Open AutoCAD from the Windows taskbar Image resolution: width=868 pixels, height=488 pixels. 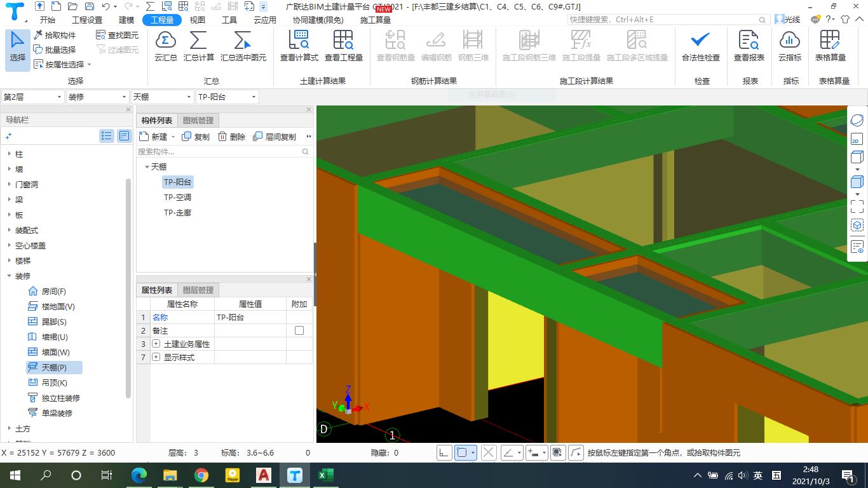(264, 475)
